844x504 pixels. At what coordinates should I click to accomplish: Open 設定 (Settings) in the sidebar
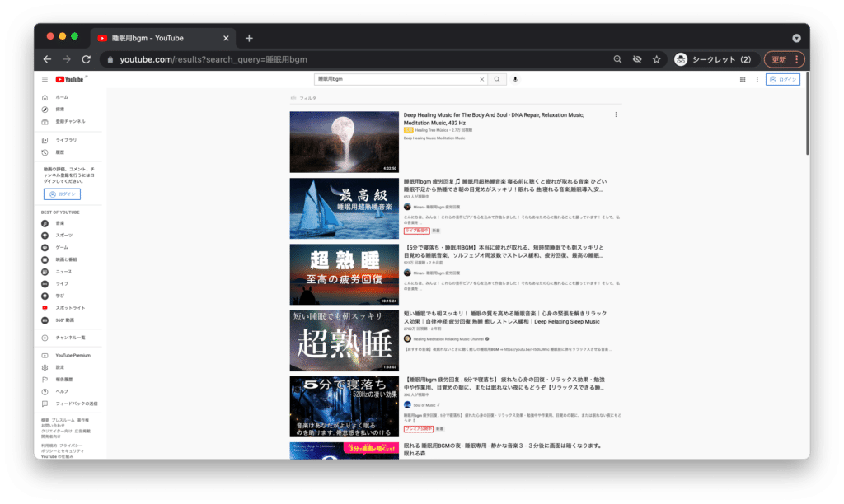pyautogui.click(x=59, y=367)
